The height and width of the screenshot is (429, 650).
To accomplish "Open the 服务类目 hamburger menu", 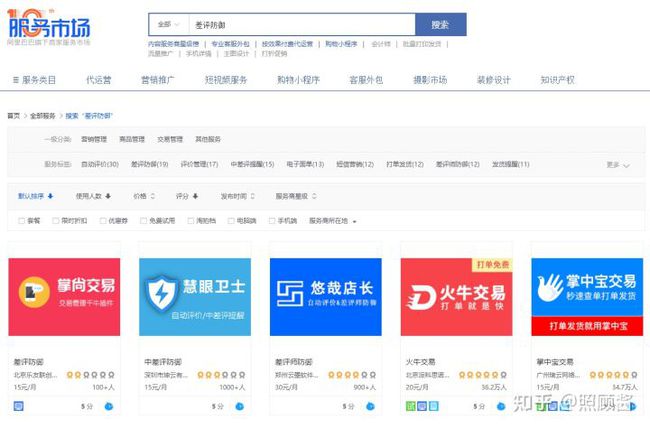I will [34, 80].
